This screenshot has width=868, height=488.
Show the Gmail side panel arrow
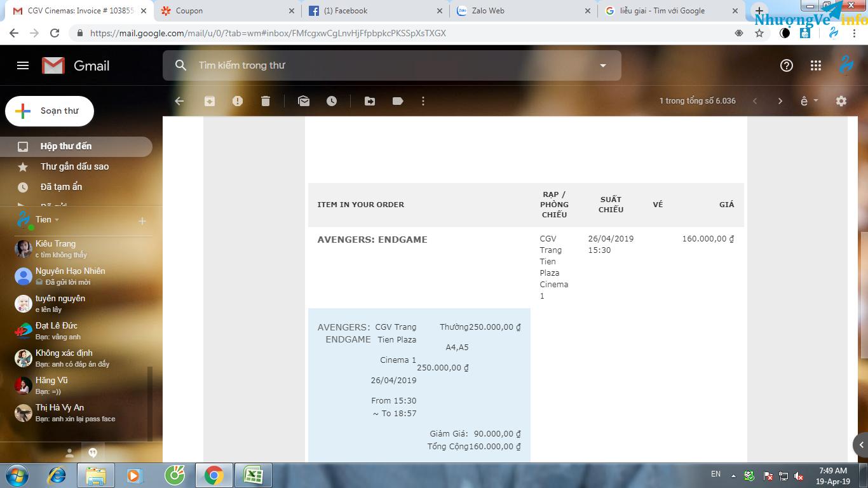pos(861,445)
